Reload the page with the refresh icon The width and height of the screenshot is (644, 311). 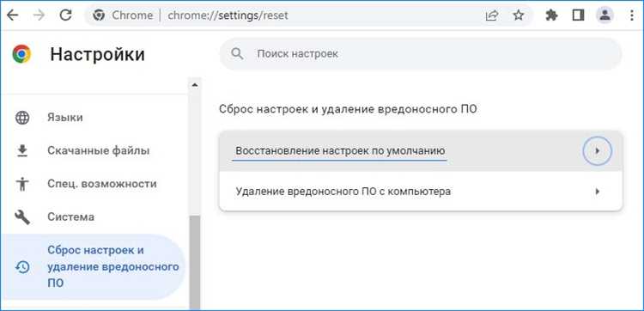tap(66, 15)
